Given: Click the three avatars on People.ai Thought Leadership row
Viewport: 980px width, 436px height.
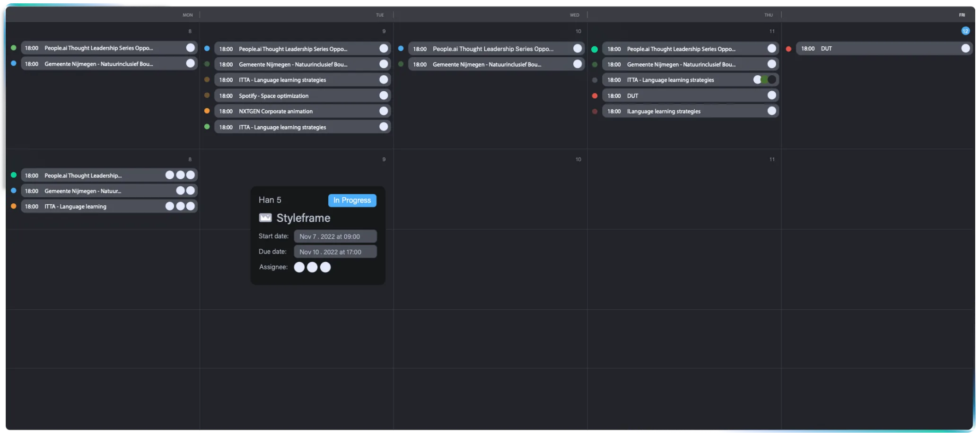Looking at the screenshot, I should tap(180, 175).
